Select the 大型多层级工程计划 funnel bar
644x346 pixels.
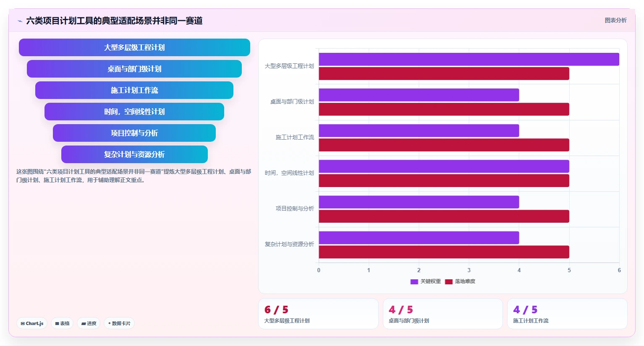(x=134, y=47)
